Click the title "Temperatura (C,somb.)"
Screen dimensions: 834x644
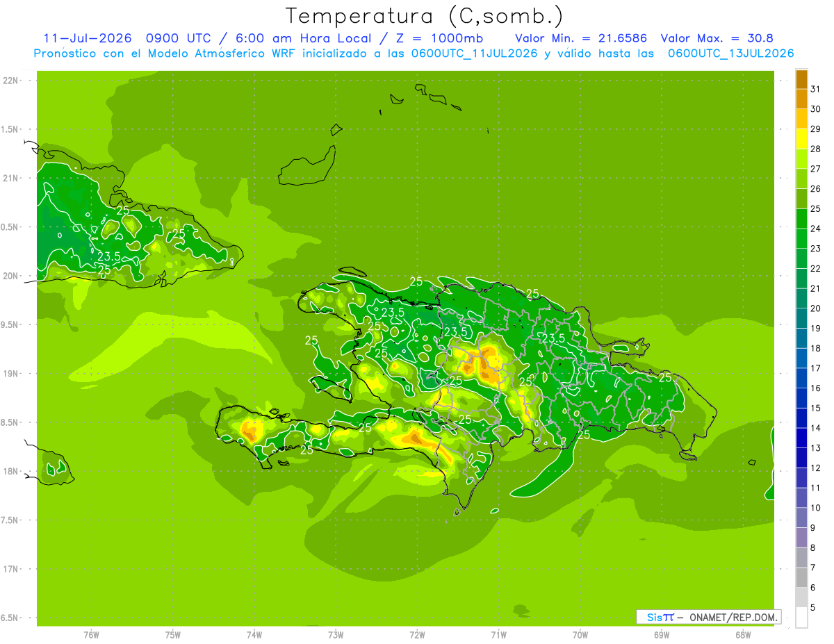coord(425,16)
